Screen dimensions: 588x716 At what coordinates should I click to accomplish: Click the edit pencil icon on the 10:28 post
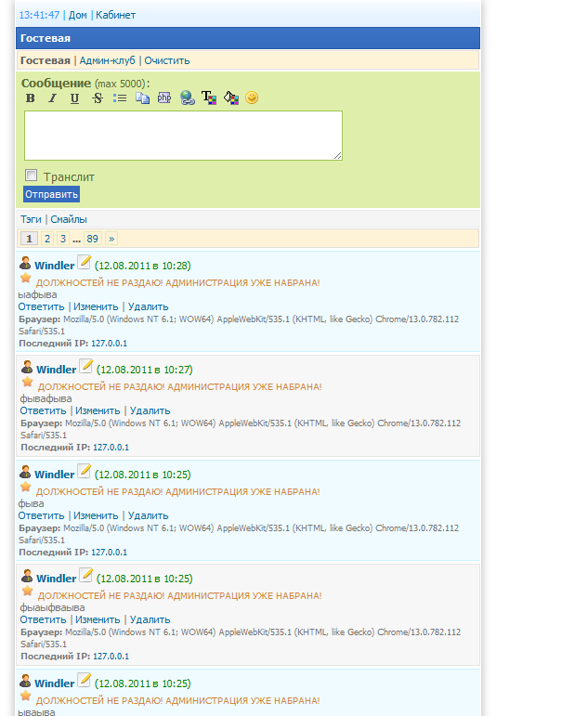(84, 262)
